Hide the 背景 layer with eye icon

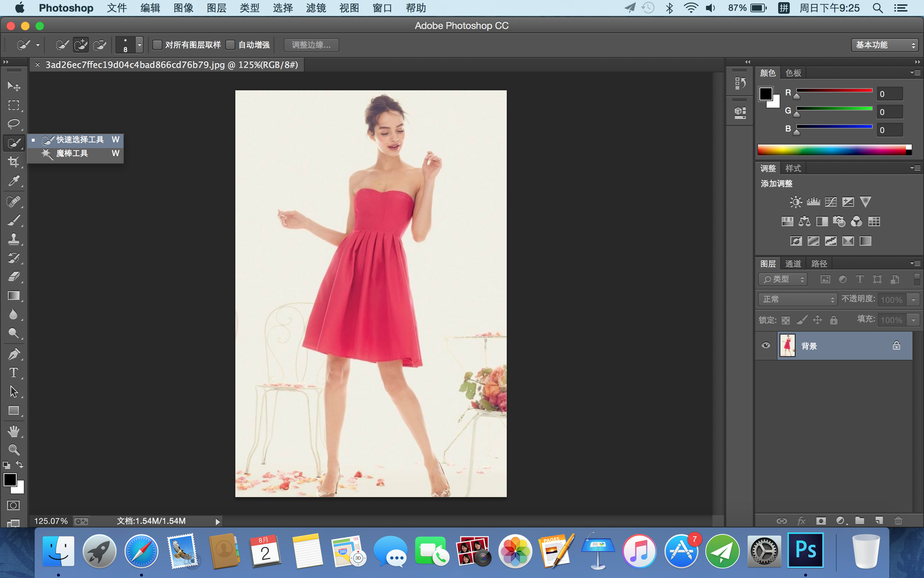(766, 346)
